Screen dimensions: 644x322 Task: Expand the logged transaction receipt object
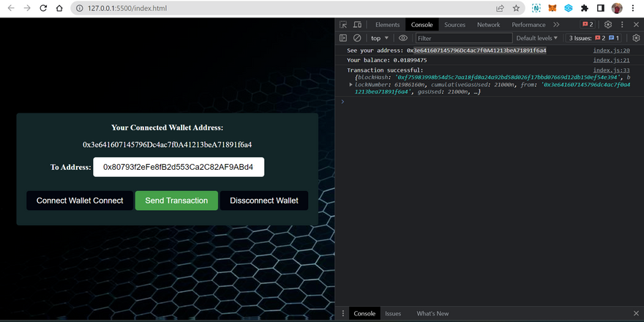[x=351, y=85]
